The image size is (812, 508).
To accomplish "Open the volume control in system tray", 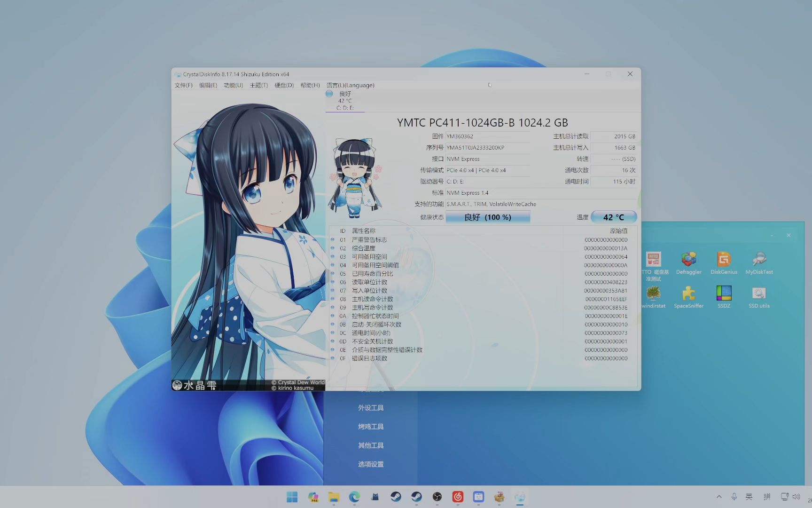I will [x=796, y=497].
